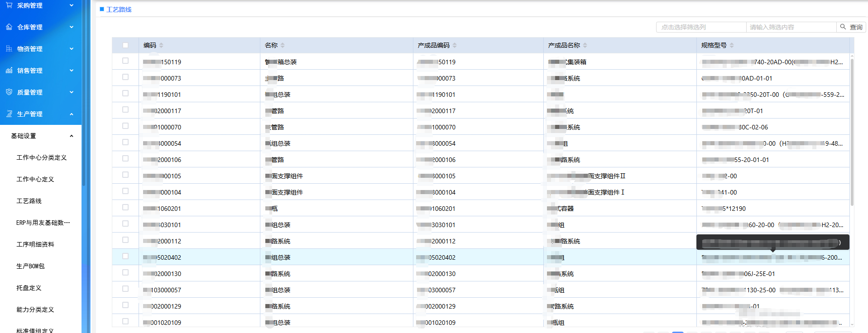Image resolution: width=868 pixels, height=333 pixels.
Task: Open the 生产BOM包 sidebar link
Action: click(x=30, y=266)
